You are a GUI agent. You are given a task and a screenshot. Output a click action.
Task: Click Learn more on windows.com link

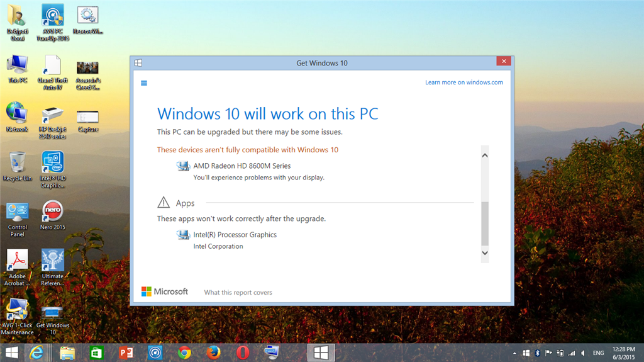coord(464,82)
